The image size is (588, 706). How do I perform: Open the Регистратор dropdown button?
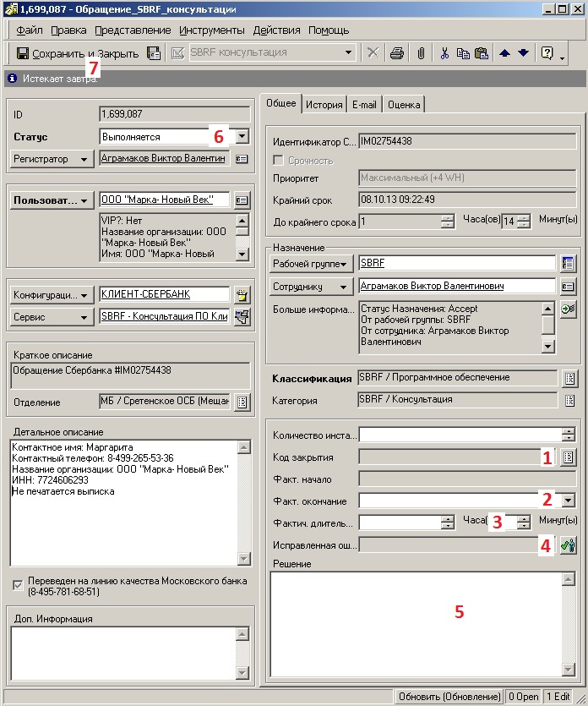coord(51,159)
